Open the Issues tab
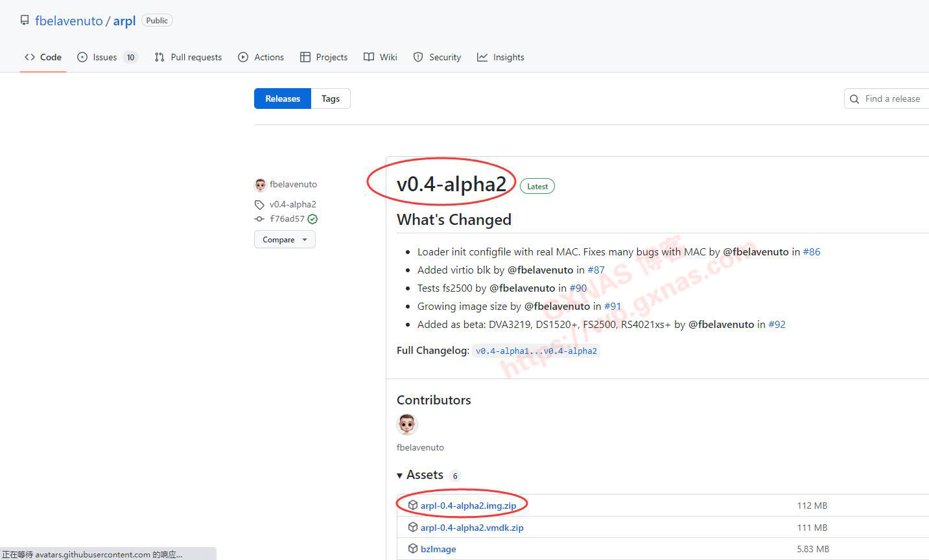Viewport: 929px width, 560px height. click(106, 57)
